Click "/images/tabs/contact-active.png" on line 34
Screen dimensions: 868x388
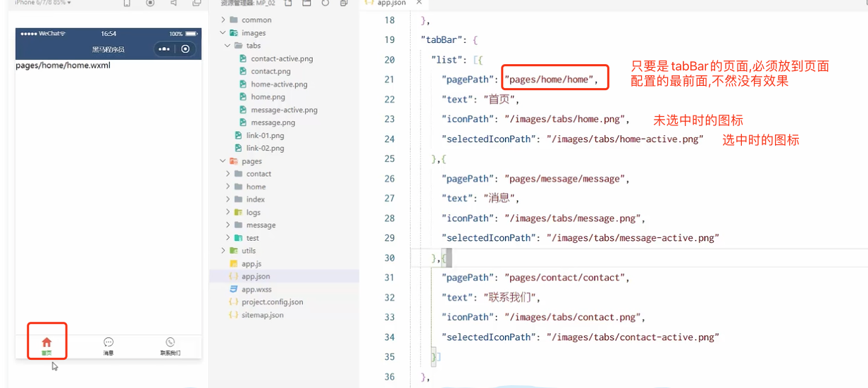(x=633, y=337)
